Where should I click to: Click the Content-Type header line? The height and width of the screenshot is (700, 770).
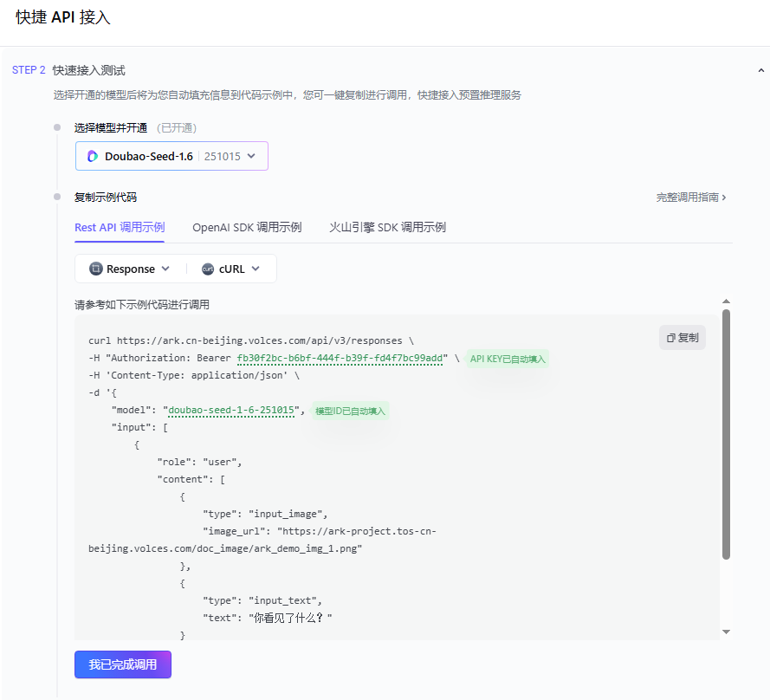click(194, 375)
